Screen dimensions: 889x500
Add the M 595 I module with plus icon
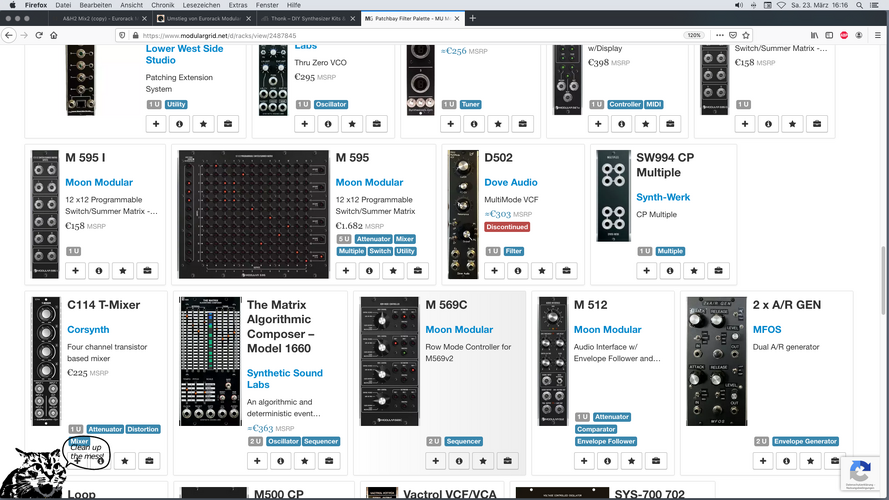(75, 271)
